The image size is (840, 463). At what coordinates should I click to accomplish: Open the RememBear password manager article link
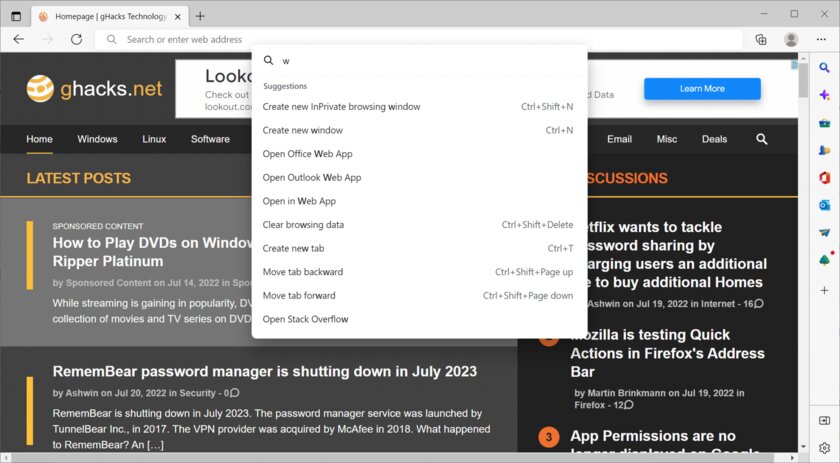[264, 371]
